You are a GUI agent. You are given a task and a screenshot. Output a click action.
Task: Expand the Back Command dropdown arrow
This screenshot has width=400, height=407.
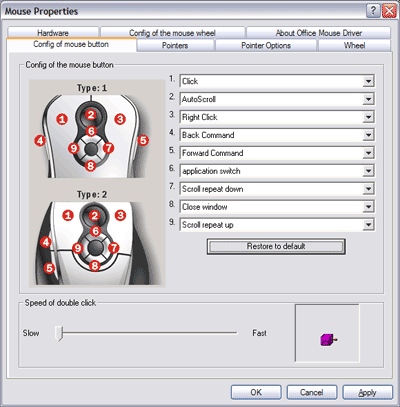tap(368, 135)
